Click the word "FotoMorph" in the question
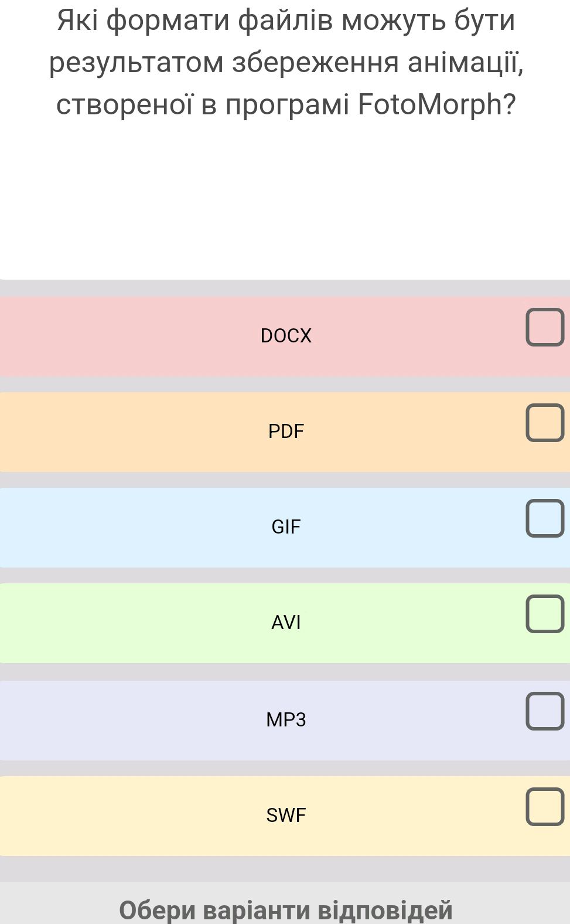Screen dimensions: 570x924 (430, 104)
